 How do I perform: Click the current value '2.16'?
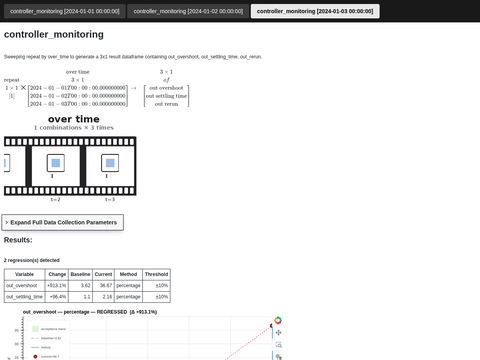point(103,297)
